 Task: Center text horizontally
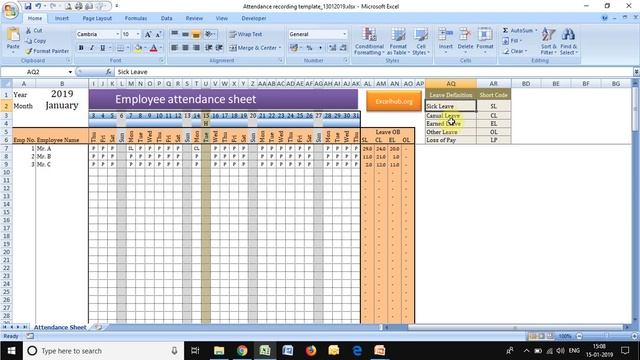[x=185, y=48]
